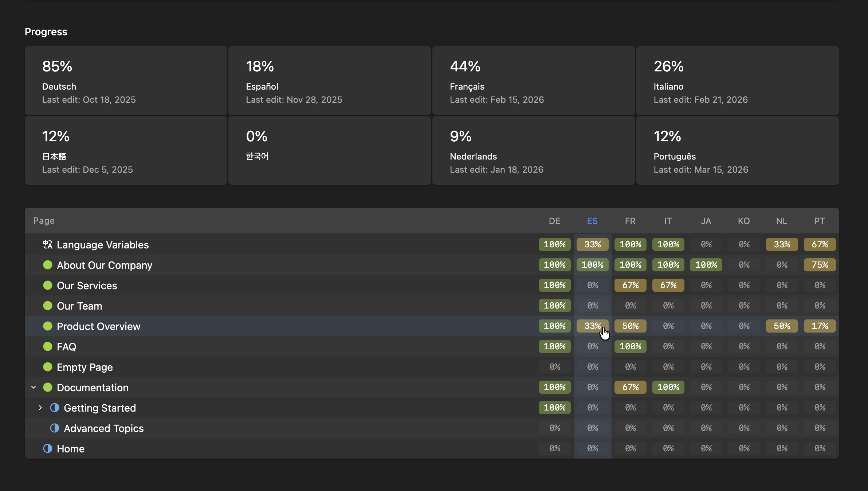
Task: Open the 한국어 progress card
Action: [x=329, y=150]
